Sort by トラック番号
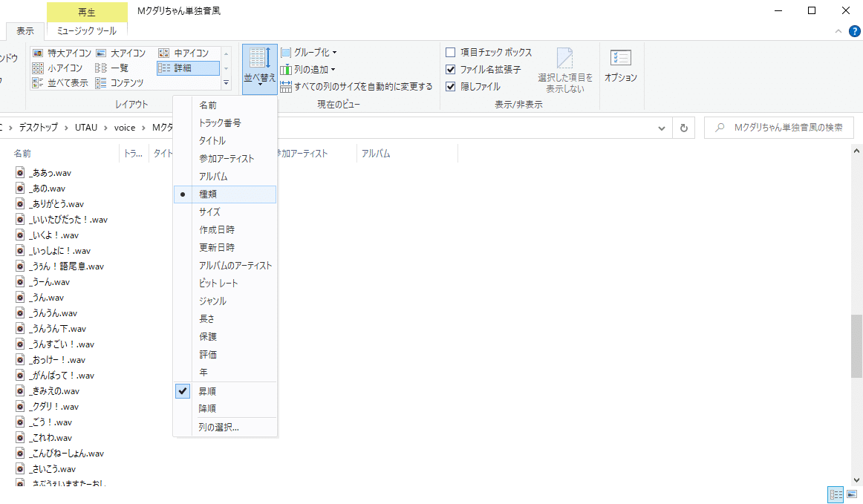The width and height of the screenshot is (863, 504). (225, 122)
